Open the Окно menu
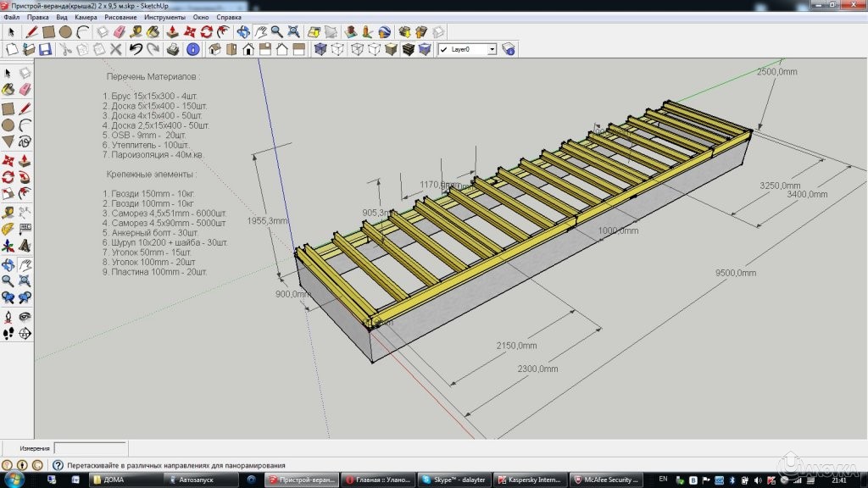The image size is (868, 488). point(201,17)
